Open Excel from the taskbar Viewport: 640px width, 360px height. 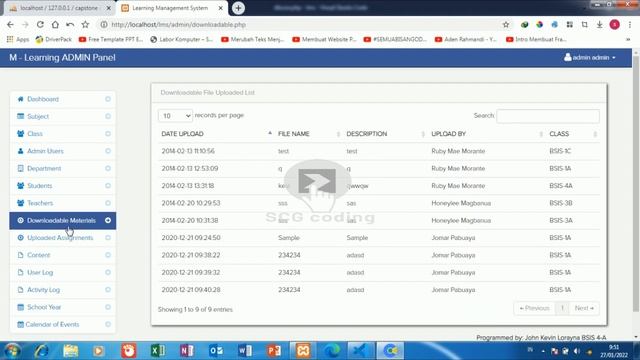point(158,351)
